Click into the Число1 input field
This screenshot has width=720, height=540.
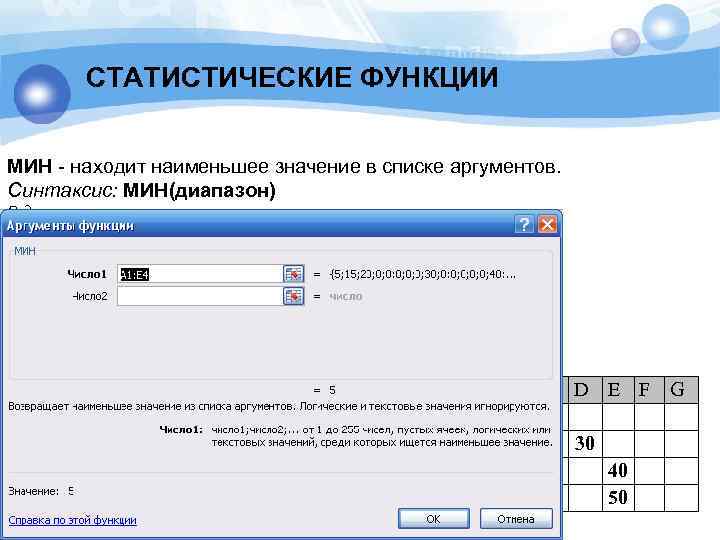pyautogui.click(x=200, y=274)
